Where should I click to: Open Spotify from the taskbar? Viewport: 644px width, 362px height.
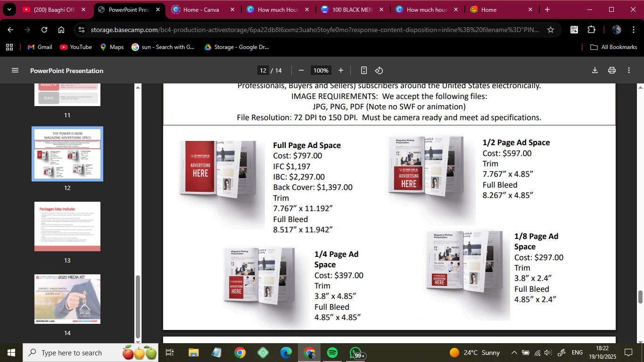(x=332, y=353)
